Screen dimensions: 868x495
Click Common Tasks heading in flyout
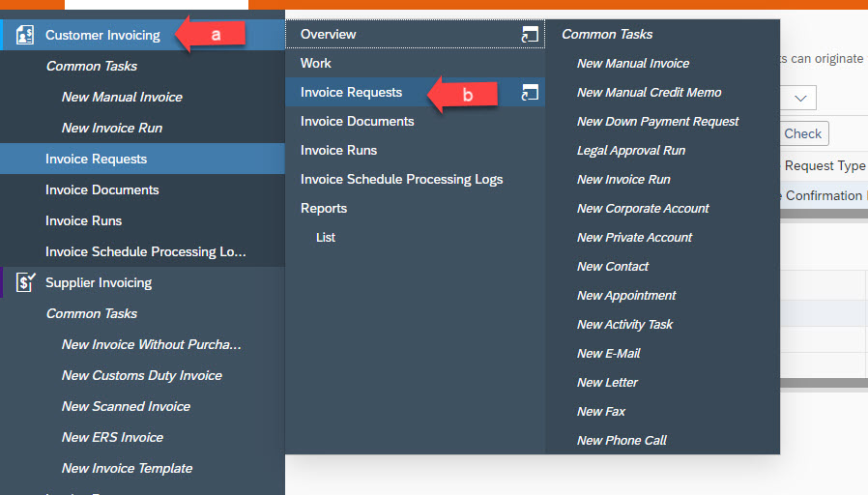(x=607, y=35)
